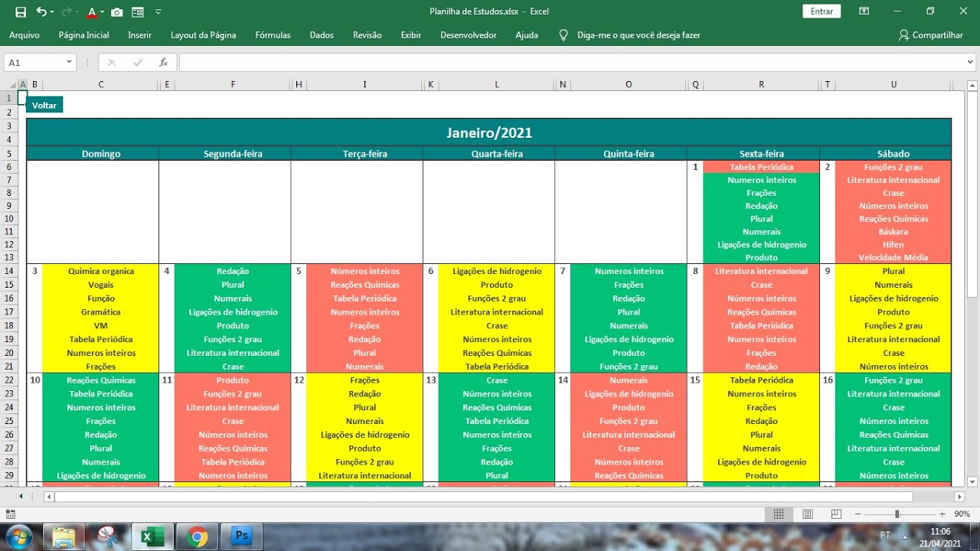
Task: Select Normal view in the status bar
Action: [x=779, y=514]
